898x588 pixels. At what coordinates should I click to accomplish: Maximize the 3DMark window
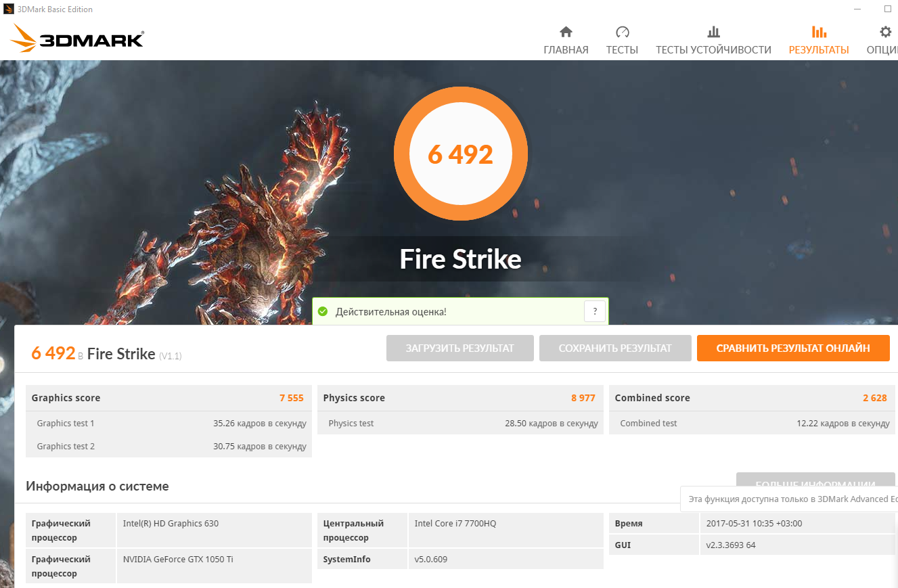888,9
